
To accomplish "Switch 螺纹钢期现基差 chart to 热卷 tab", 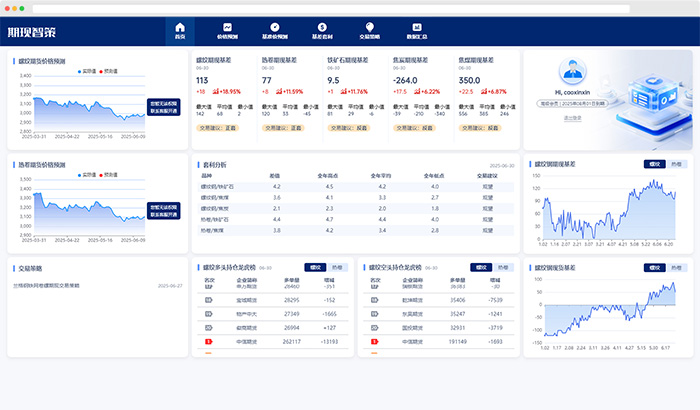I will click(677, 163).
